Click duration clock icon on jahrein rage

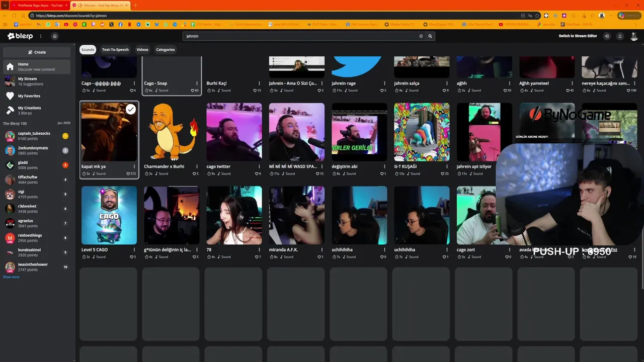(x=335, y=90)
